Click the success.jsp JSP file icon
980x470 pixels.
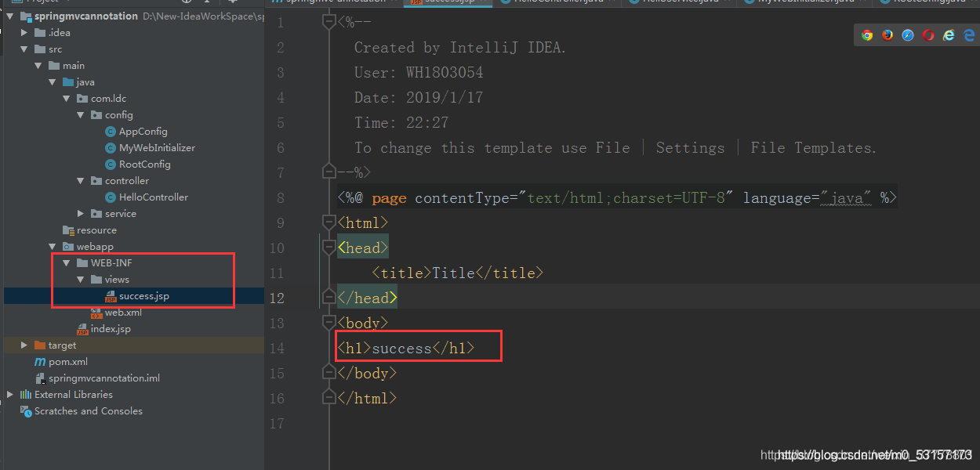pyautogui.click(x=111, y=296)
